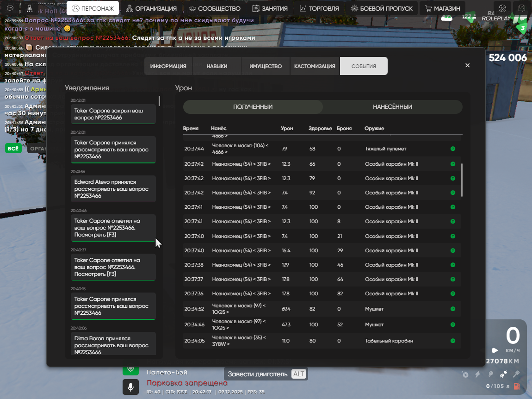Image resolution: width=532 pixels, height=399 pixels.
Task: Click notification 'Toker Capone закрыл ваш вопрос'
Action: coord(113,114)
